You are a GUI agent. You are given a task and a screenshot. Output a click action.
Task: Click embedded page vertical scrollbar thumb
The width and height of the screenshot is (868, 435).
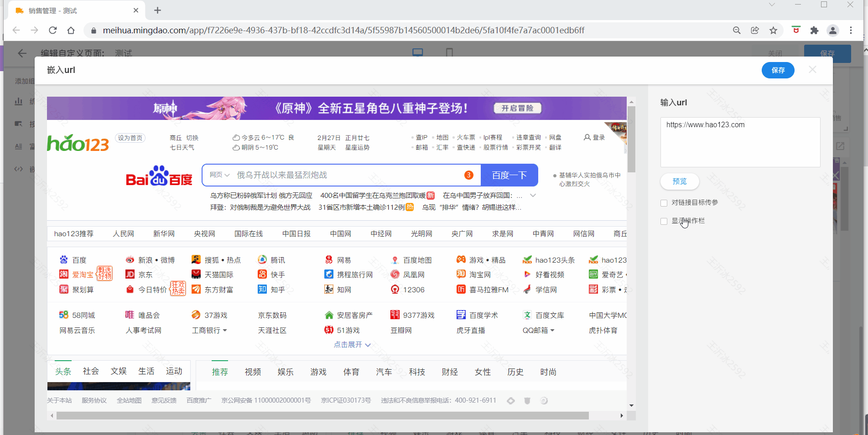click(631, 139)
